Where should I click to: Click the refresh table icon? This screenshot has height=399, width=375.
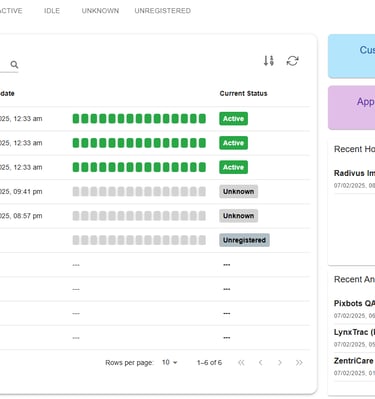292,61
